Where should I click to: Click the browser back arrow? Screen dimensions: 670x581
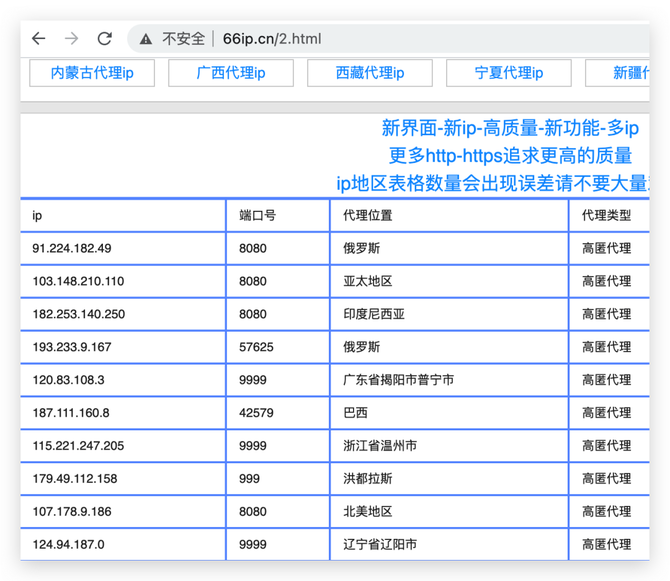pyautogui.click(x=38, y=39)
